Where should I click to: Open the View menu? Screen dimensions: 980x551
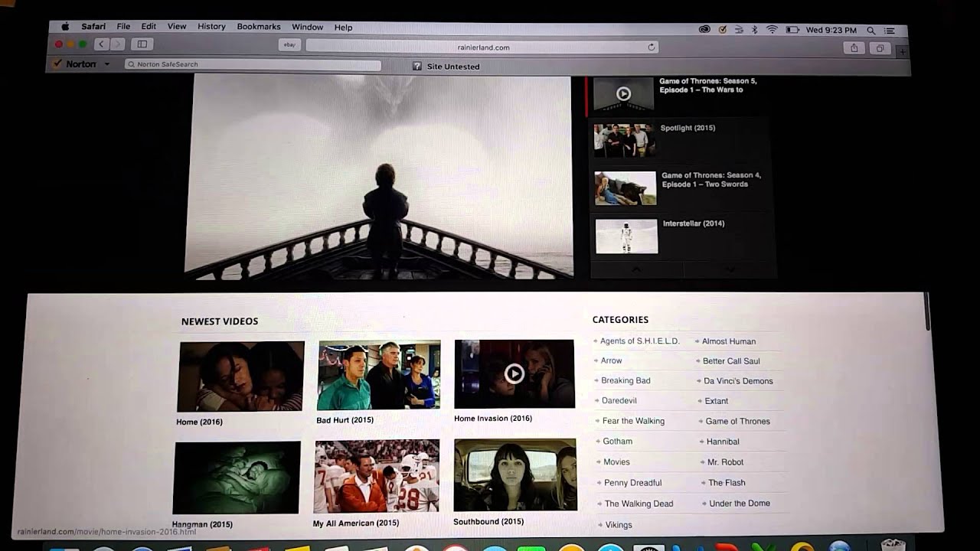(x=177, y=27)
